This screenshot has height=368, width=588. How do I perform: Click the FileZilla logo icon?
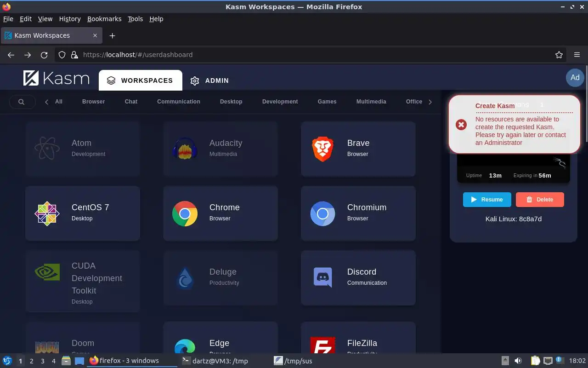click(x=322, y=345)
